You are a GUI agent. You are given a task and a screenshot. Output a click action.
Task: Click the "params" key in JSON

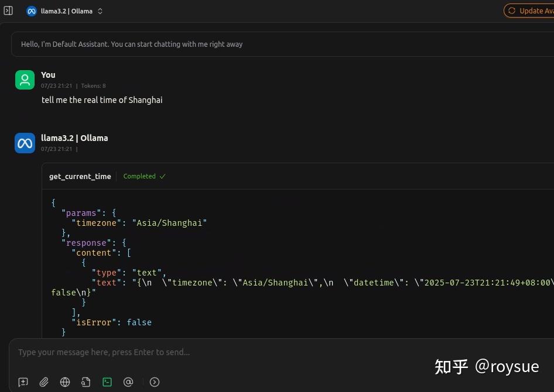(81, 213)
